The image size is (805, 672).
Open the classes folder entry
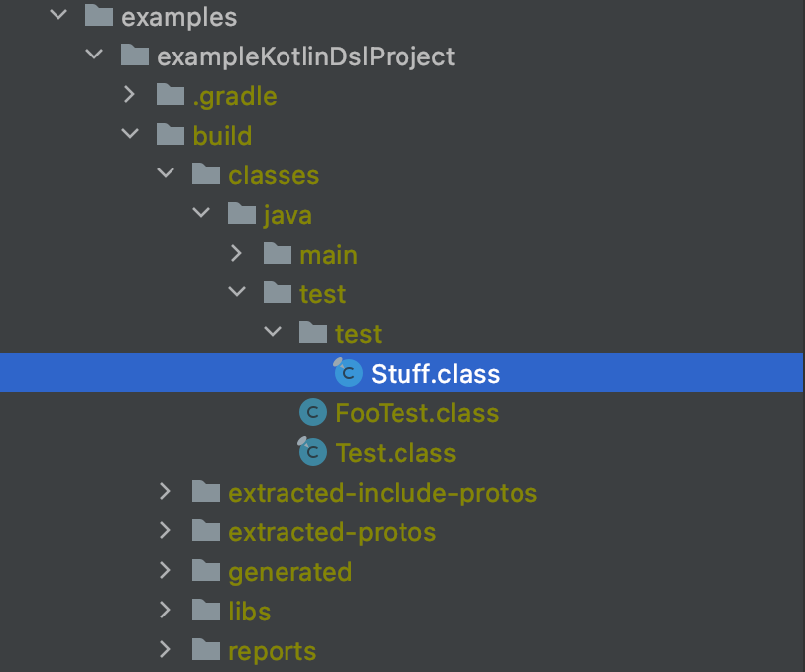point(274,174)
